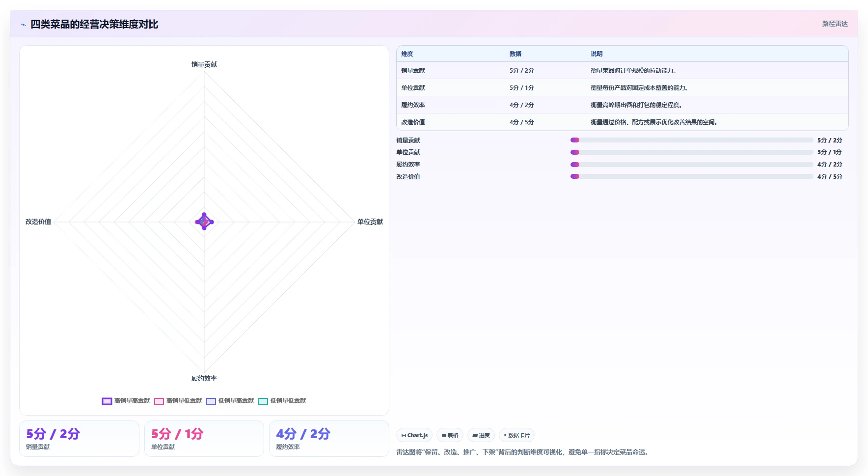
Task: Toggle the 高销量高贡献 legend series
Action: [x=126, y=401]
